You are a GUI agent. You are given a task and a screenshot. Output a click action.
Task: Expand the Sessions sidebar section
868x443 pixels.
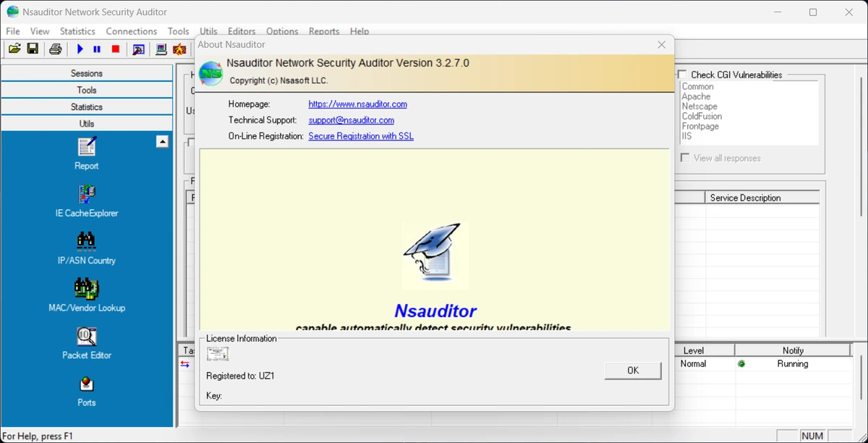coord(87,73)
